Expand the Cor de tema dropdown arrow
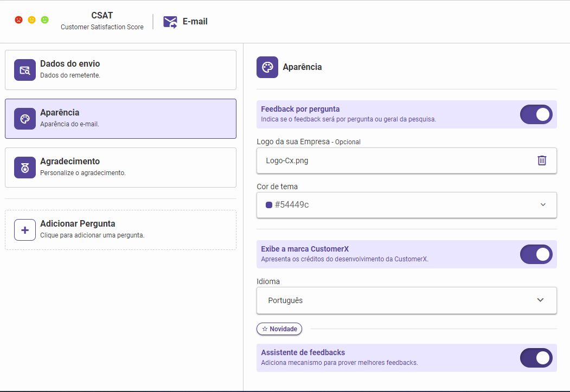 point(543,205)
